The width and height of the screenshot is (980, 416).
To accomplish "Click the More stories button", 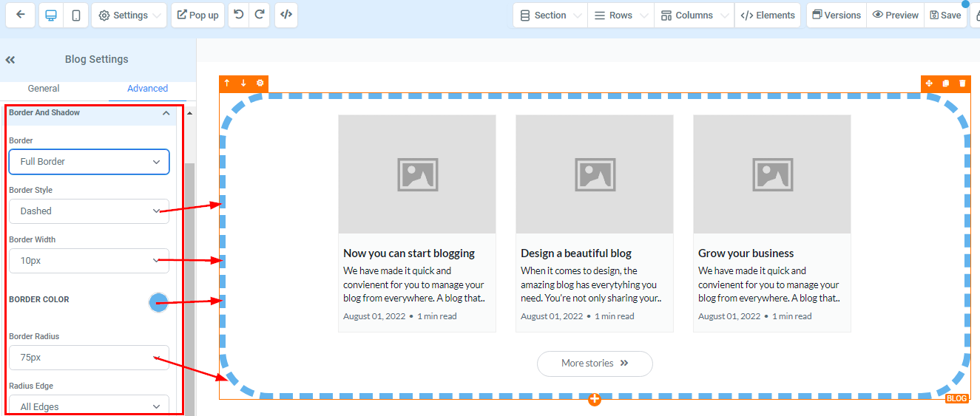I will coord(595,364).
